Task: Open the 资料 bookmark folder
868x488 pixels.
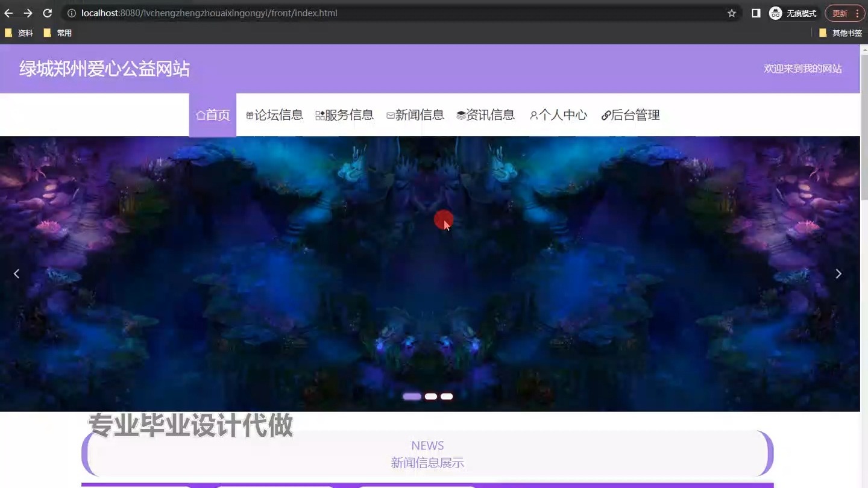Action: pyautogui.click(x=19, y=33)
